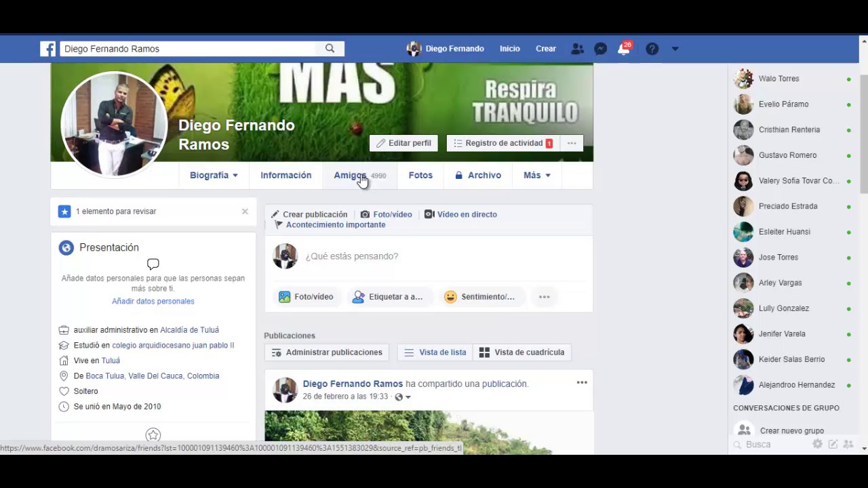Click the post author Diego Fernando Ramos link

point(353,384)
